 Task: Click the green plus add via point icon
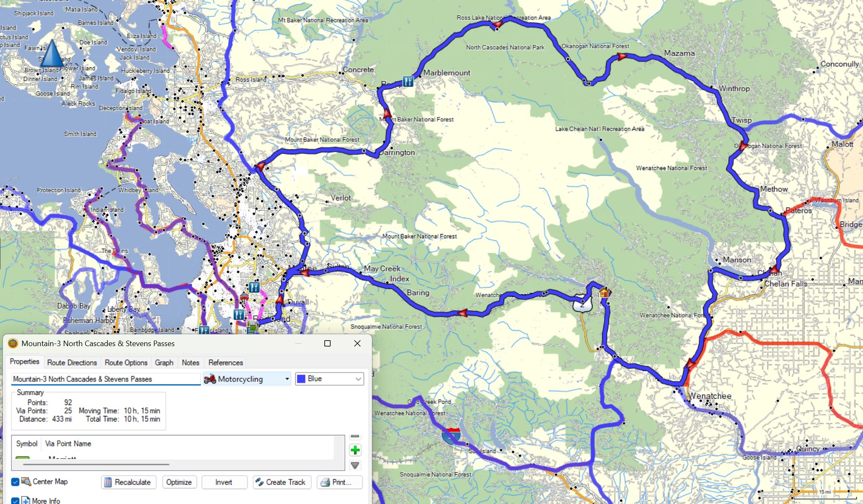pos(355,450)
